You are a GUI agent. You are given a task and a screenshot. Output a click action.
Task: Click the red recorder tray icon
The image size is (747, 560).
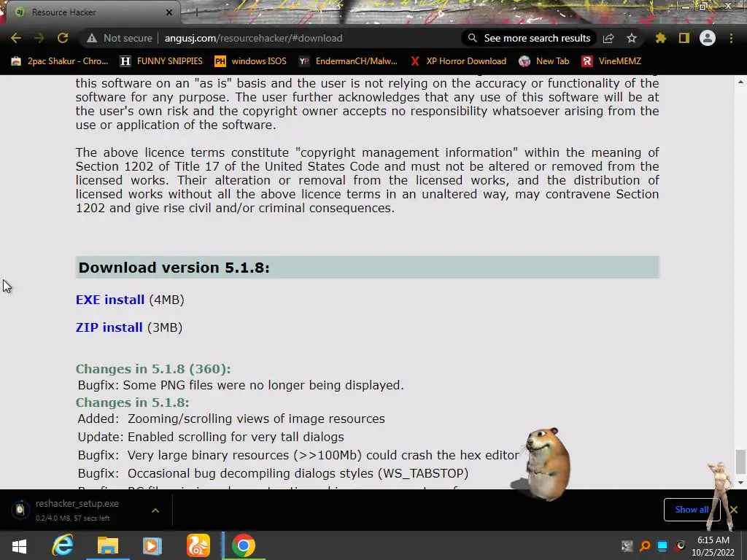(x=680, y=545)
